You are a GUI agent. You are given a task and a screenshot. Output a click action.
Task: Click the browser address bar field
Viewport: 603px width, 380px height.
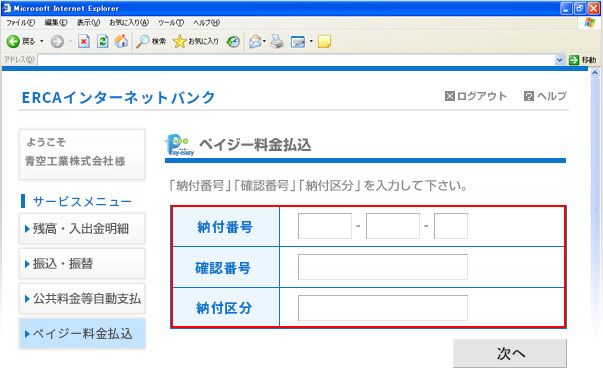point(296,60)
